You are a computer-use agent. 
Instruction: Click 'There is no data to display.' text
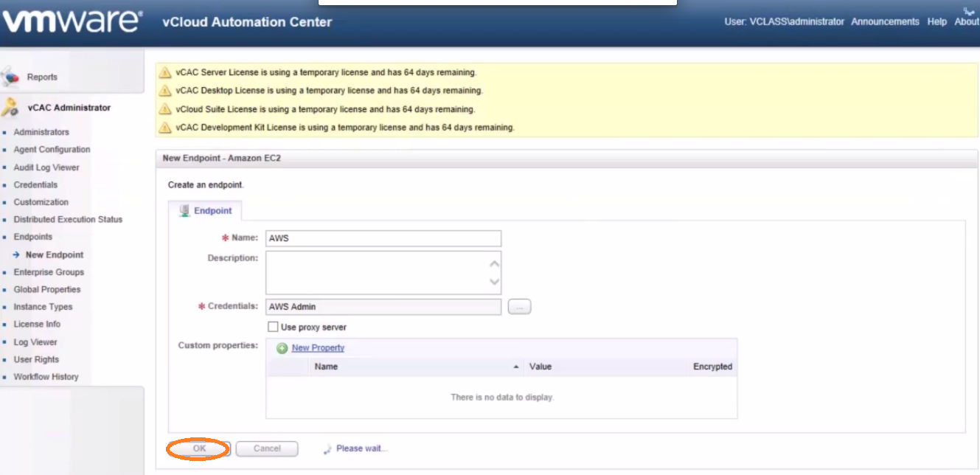502,398
